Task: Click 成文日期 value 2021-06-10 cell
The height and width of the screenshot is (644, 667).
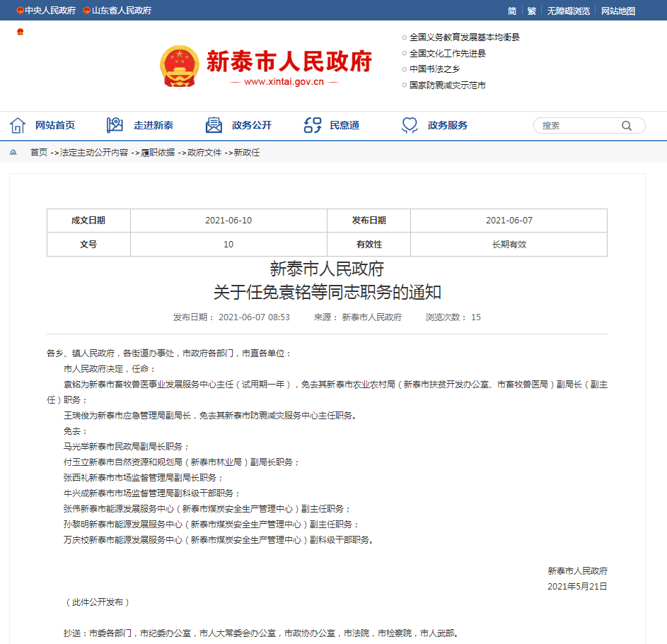Action: [x=228, y=220]
